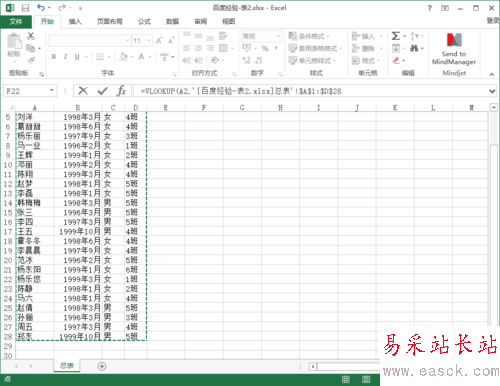Image resolution: width=500 pixels, height=386 pixels.
Task: Switch to Page Layout view in status bar
Action: pos(366,379)
